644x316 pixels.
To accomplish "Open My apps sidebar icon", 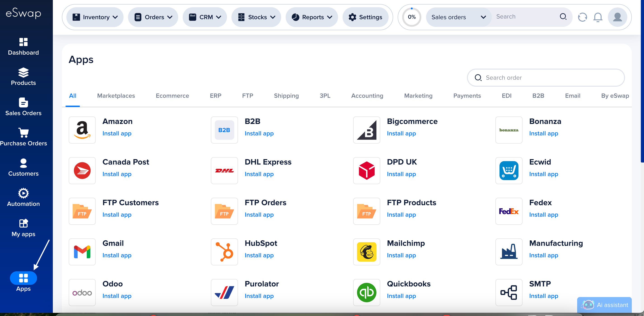I will [x=23, y=223].
